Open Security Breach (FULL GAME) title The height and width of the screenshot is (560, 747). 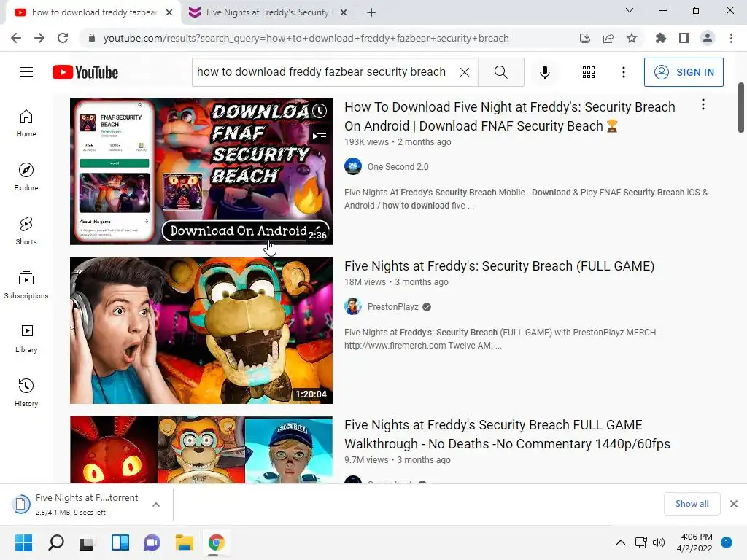[x=499, y=265]
